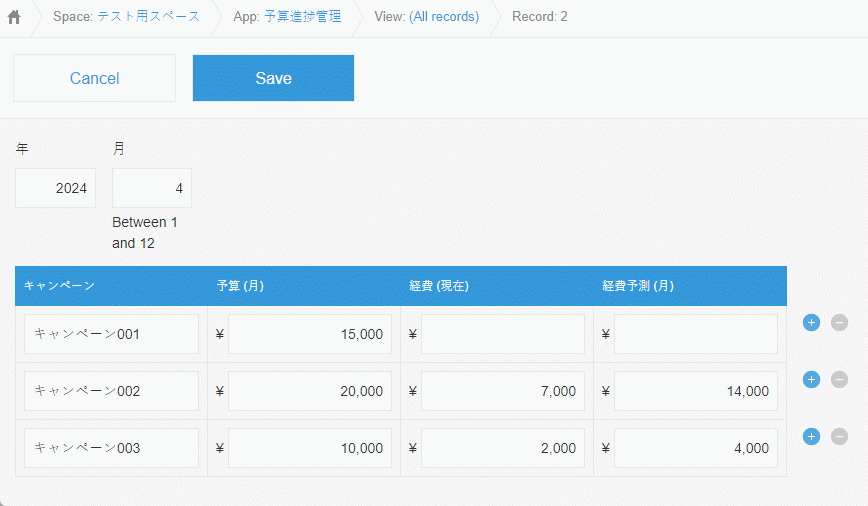Open the テスト用スペース space link
The height and width of the screenshot is (506, 868).
click(148, 17)
